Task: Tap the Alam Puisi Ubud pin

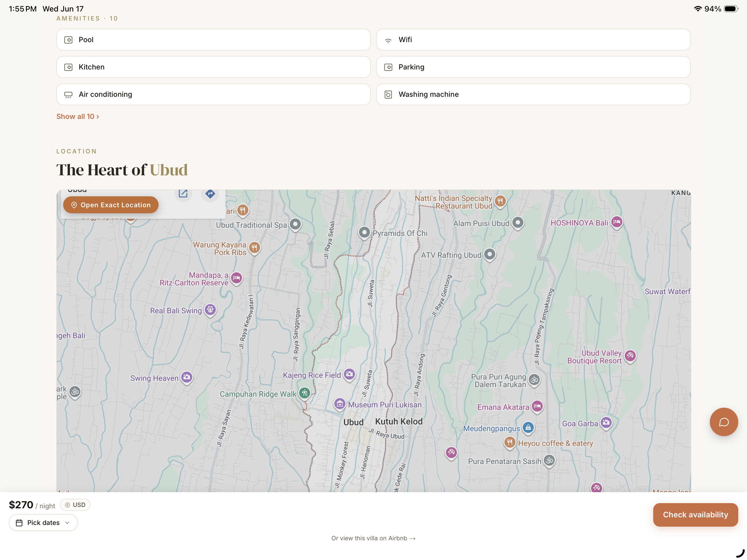Action: (x=518, y=223)
